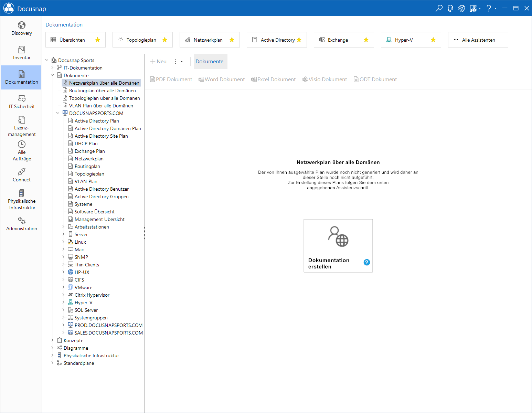The width and height of the screenshot is (532, 413).
Task: Click the help question mark icon
Action: tap(489, 8)
